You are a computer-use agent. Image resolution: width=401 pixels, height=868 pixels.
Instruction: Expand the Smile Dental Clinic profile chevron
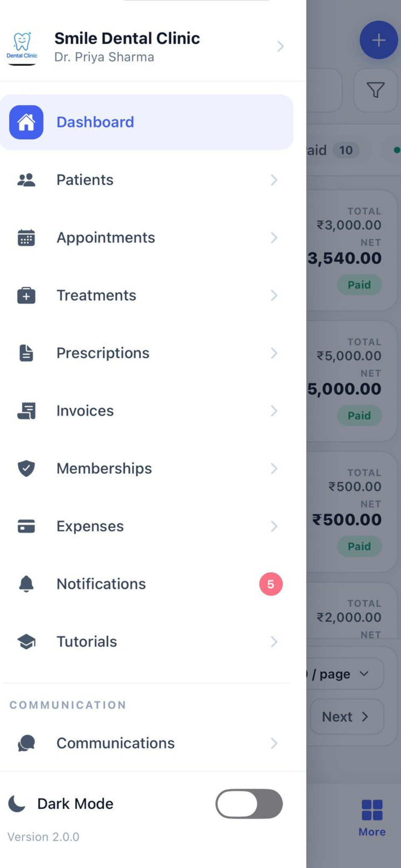tap(280, 46)
